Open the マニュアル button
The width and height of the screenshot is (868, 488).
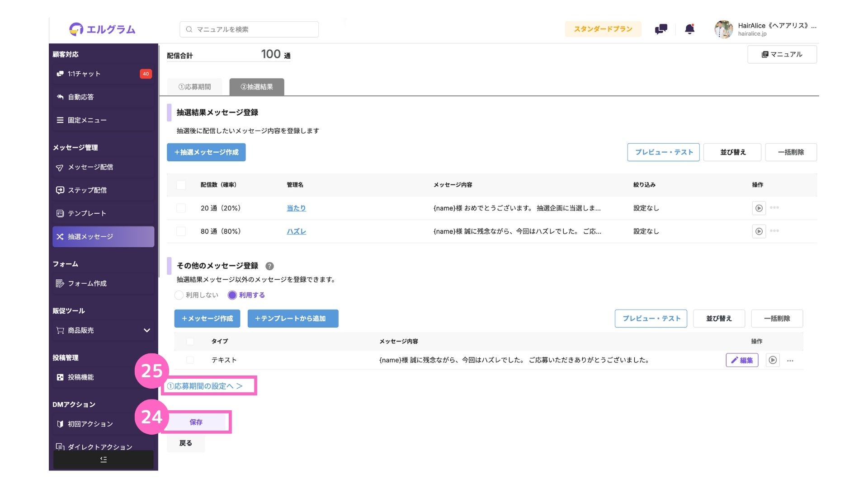coord(782,54)
